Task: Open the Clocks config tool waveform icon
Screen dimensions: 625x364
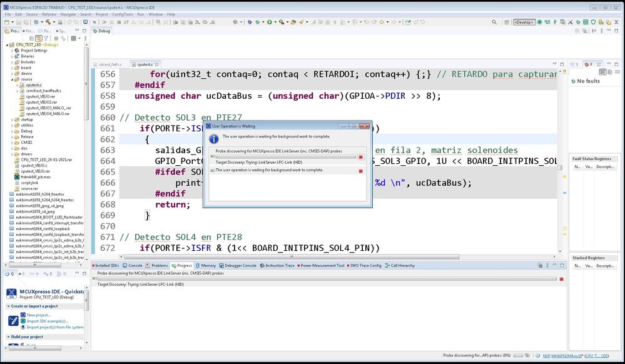Action: click(x=547, y=22)
